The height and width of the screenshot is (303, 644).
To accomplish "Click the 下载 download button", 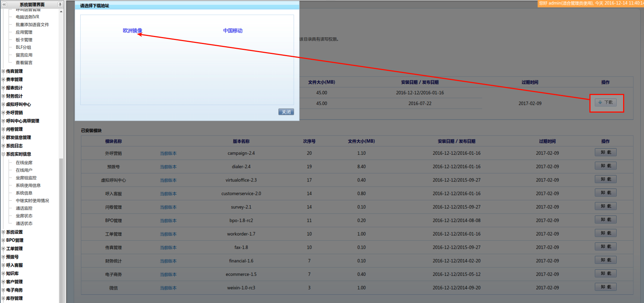I will [x=606, y=103].
